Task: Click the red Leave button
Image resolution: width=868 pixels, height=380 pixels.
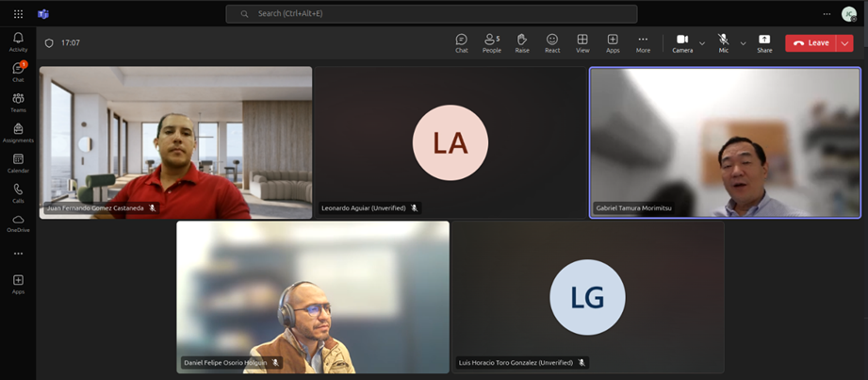Action: tap(811, 43)
